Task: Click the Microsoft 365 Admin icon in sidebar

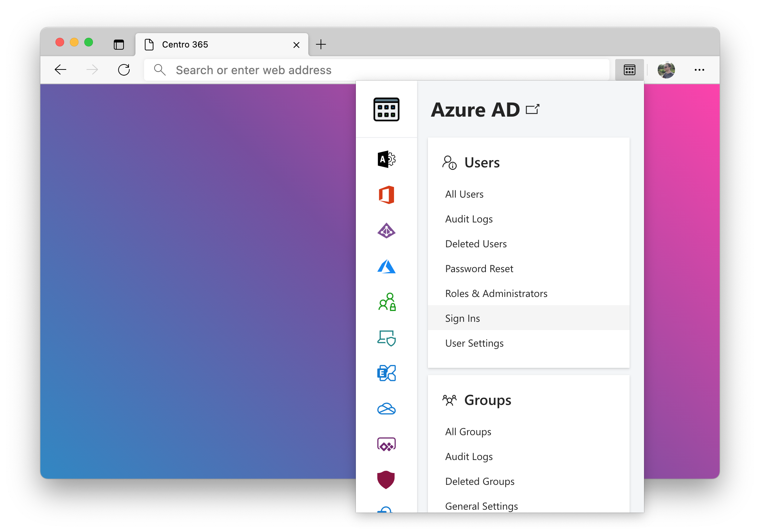Action: pos(386,159)
